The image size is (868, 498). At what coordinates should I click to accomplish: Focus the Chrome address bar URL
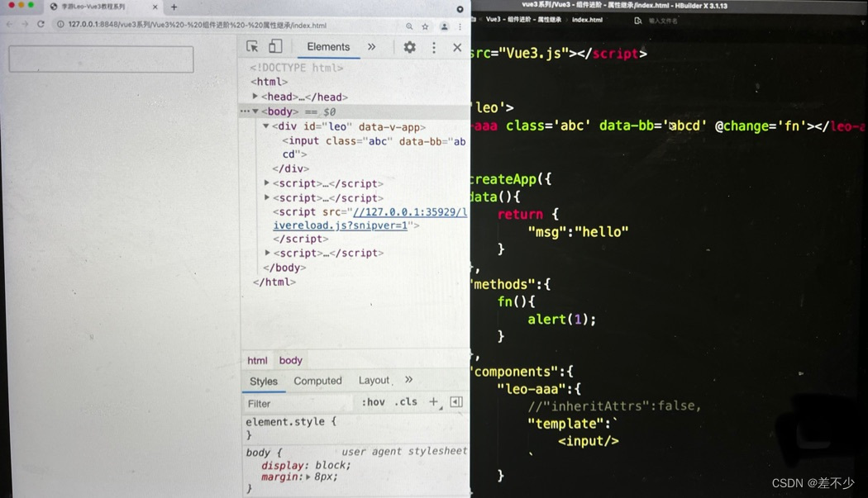coord(197,25)
